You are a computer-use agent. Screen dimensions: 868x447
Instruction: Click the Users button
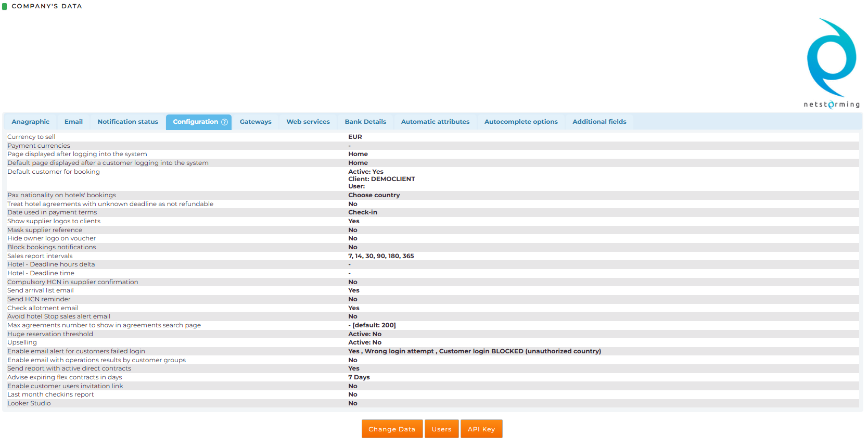click(441, 429)
